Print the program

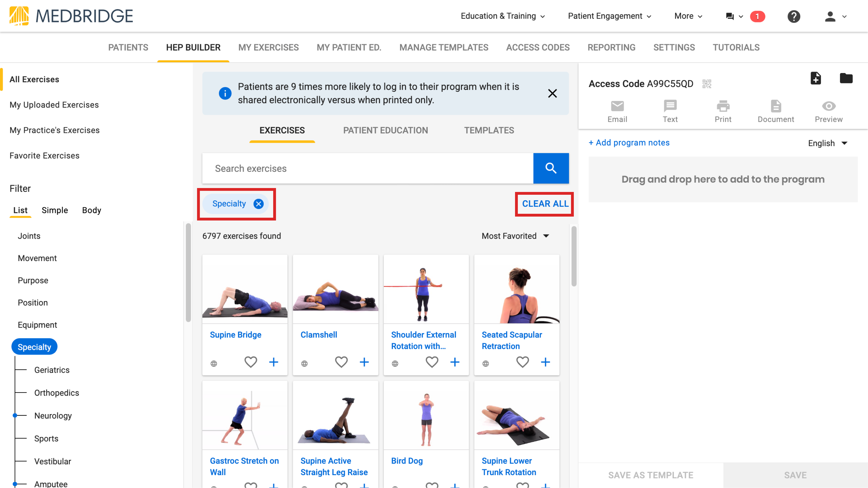(723, 111)
